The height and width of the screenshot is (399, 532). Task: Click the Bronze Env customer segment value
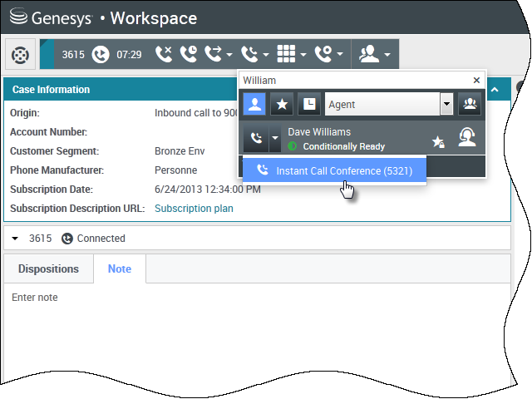180,151
